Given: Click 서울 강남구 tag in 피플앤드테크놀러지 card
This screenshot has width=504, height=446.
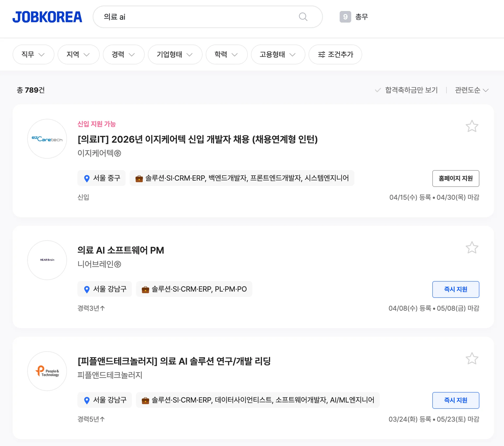Looking at the screenshot, I should point(104,400).
